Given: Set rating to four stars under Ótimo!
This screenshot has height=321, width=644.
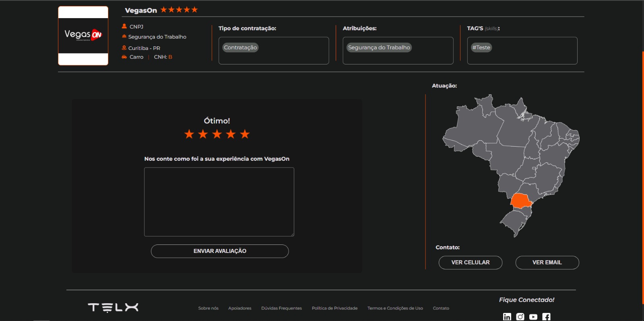Looking at the screenshot, I should 231,134.
